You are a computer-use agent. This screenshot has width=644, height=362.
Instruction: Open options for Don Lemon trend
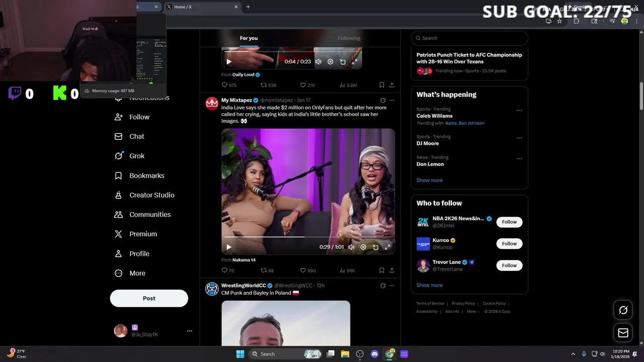coord(519,159)
